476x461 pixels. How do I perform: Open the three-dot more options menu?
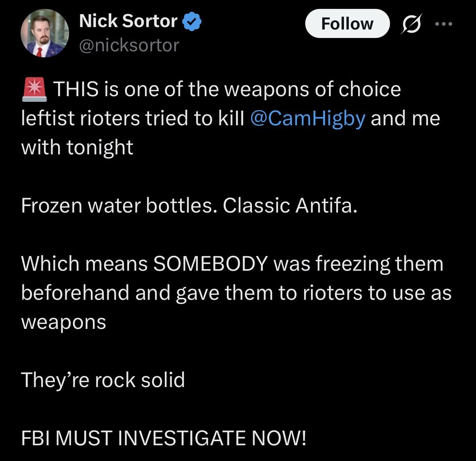444,24
